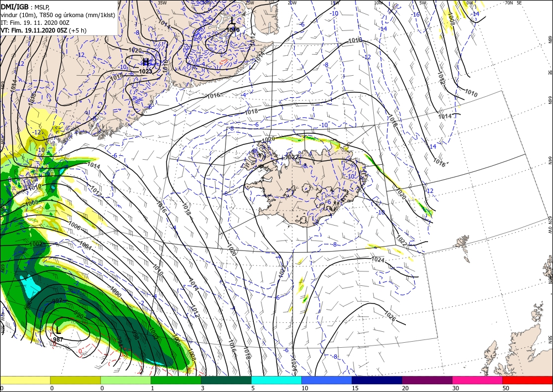Click the 'DMI/IGB : MSLP,' title text
Screen dimensions: 553x392
pos(25,6)
